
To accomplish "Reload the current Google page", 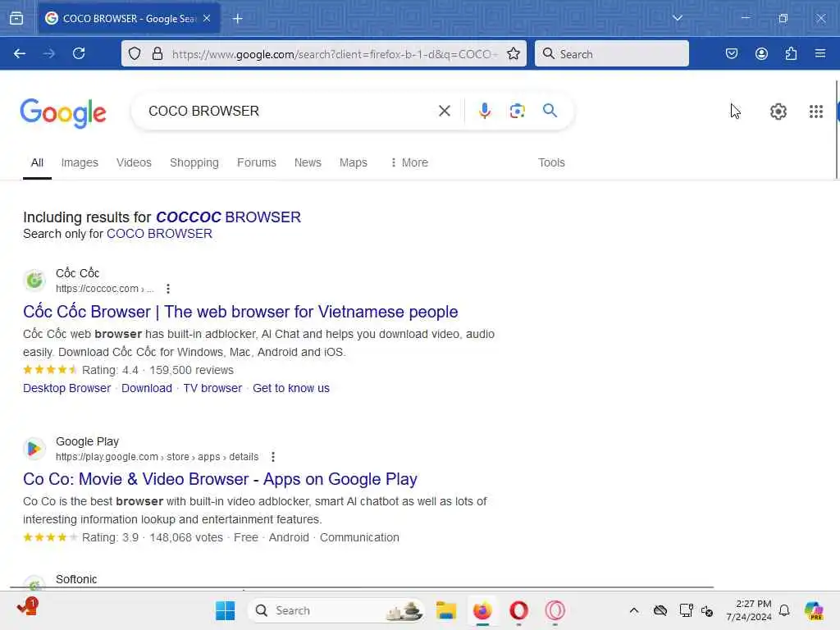I will [79, 53].
